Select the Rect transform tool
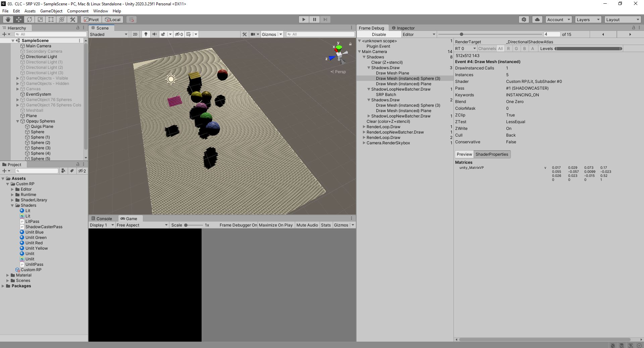644x348 pixels. 51,19
